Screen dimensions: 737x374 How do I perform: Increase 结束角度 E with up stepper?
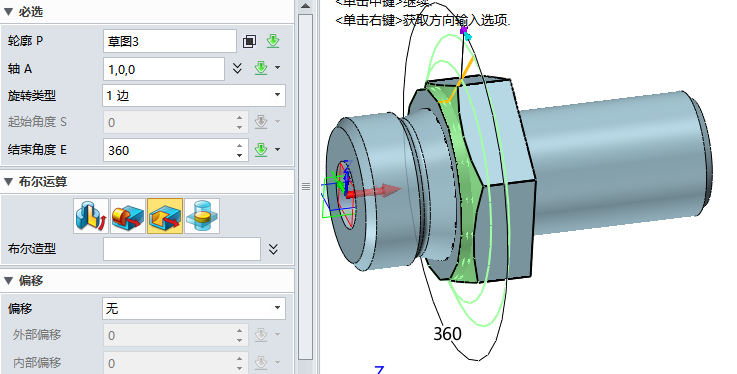pos(239,145)
